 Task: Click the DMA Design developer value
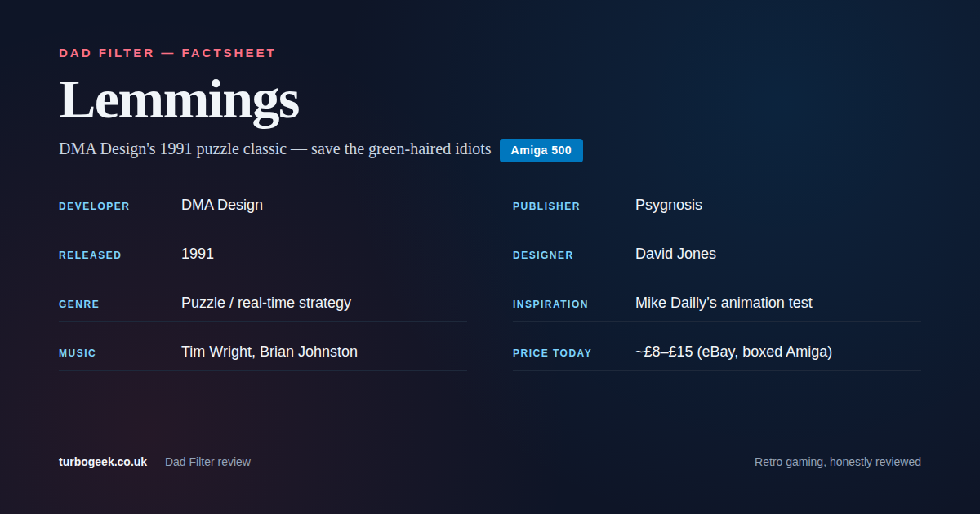pyautogui.click(x=222, y=205)
